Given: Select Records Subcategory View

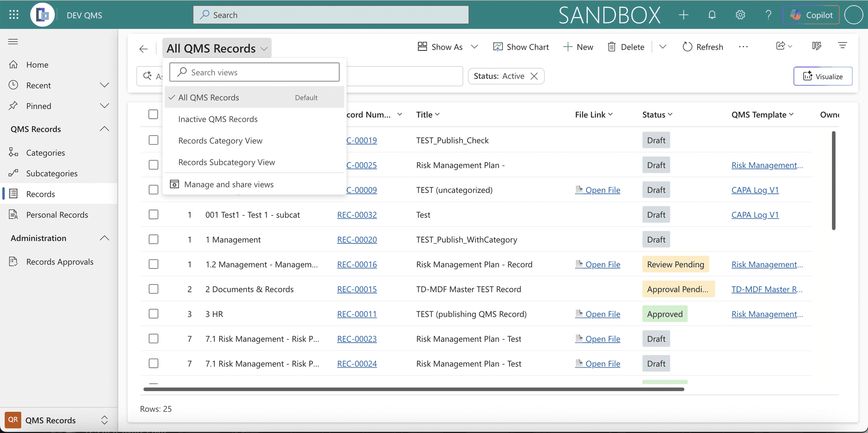Looking at the screenshot, I should [x=254, y=162].
